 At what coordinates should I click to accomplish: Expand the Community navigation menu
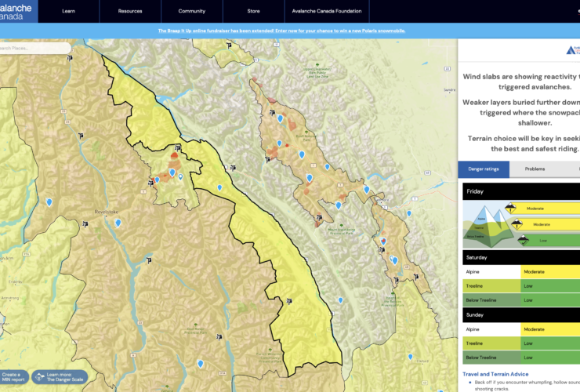click(191, 11)
